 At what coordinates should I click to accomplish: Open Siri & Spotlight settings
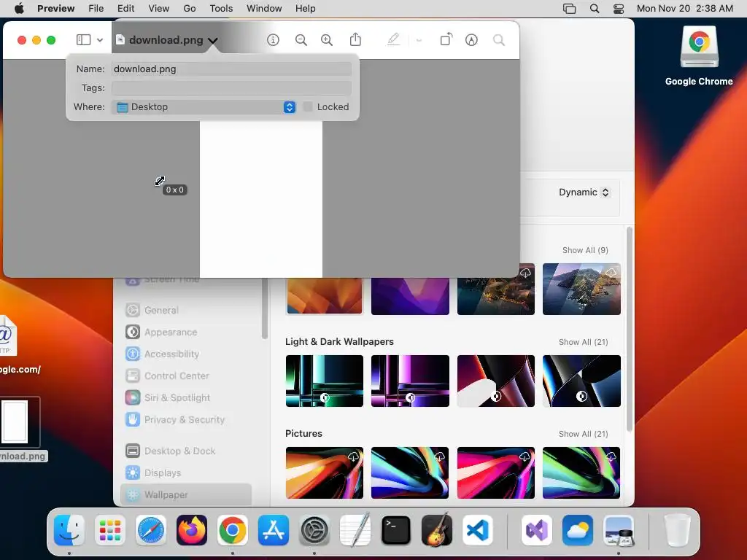(187, 397)
